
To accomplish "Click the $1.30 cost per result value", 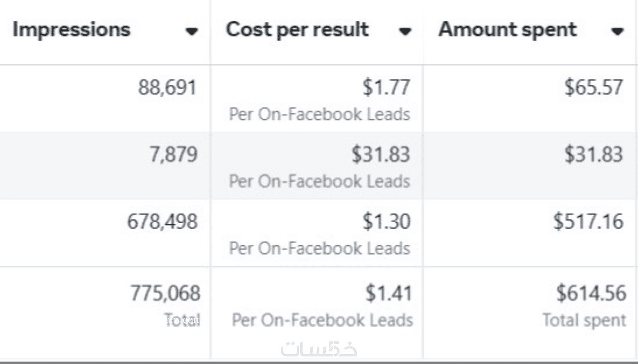I will (x=386, y=221).
